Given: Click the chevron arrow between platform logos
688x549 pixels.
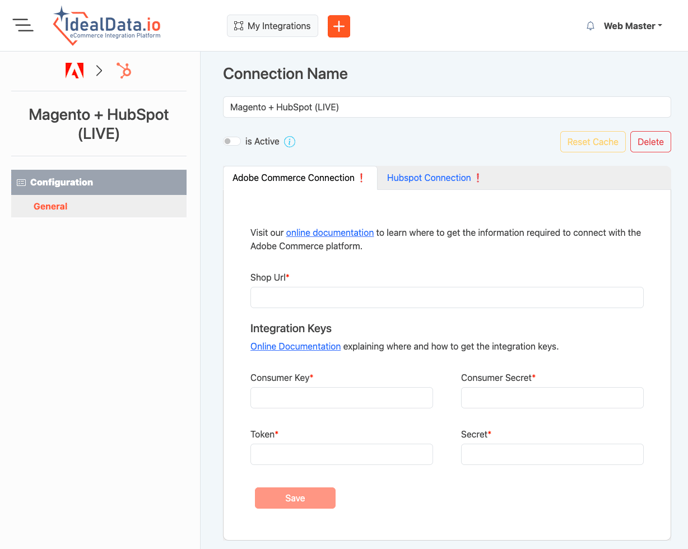Looking at the screenshot, I should pyautogui.click(x=99, y=70).
